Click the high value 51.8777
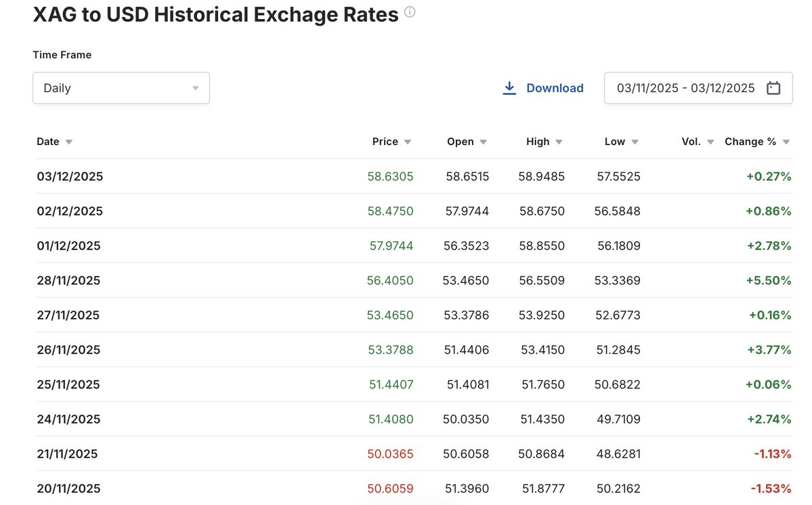The image size is (812, 505). click(543, 489)
